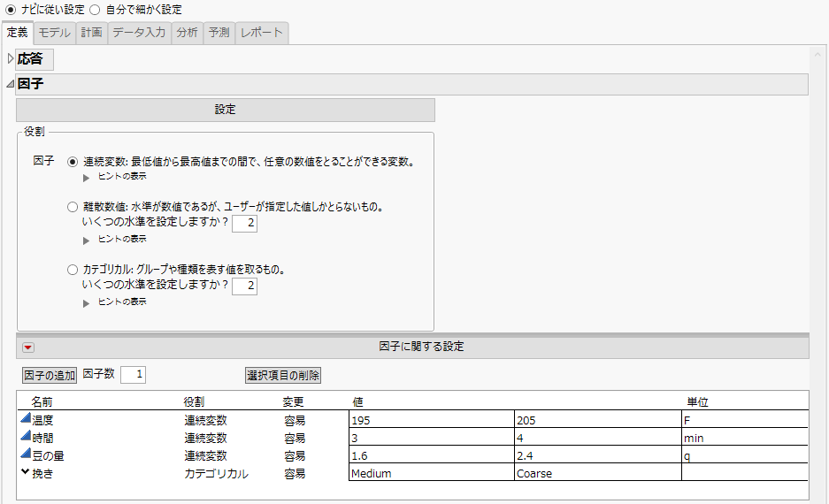Click the level count field for 離散数値
This screenshot has height=504, width=829.
pos(244,224)
